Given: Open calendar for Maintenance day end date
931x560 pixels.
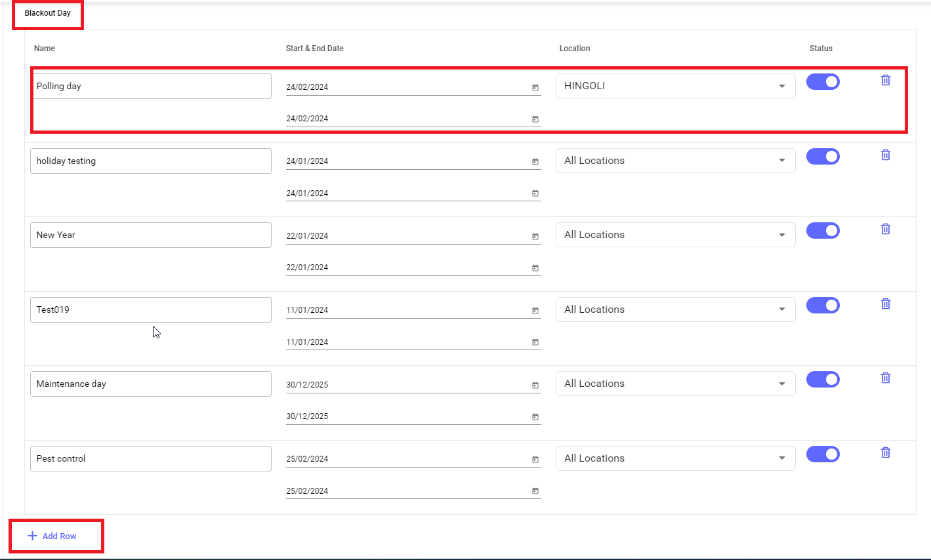Looking at the screenshot, I should (535, 416).
